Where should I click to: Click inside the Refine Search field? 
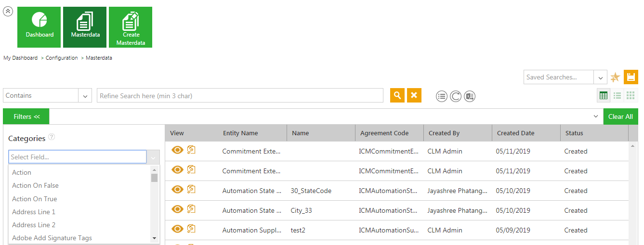pyautogui.click(x=240, y=96)
